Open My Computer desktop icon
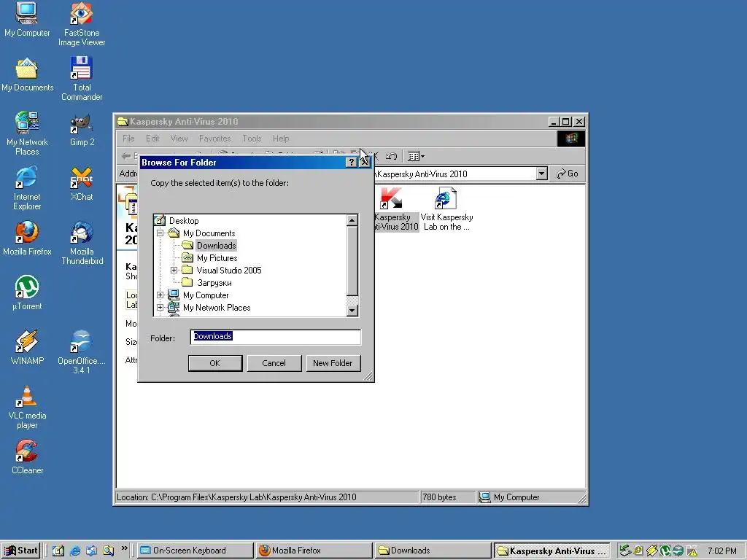The width and height of the screenshot is (747, 560). (27, 20)
